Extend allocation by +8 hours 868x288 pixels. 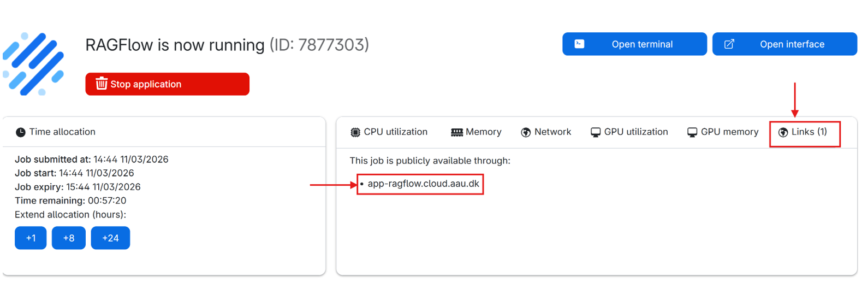pos(69,238)
